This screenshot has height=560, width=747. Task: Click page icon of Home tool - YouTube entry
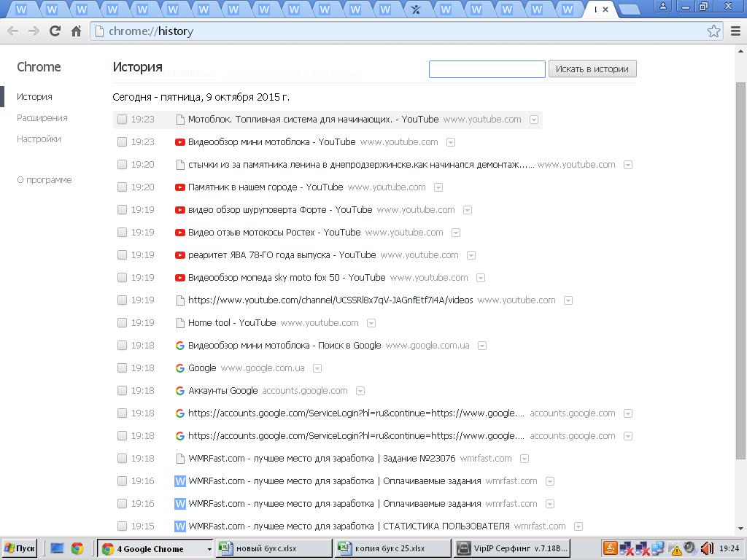(180, 323)
